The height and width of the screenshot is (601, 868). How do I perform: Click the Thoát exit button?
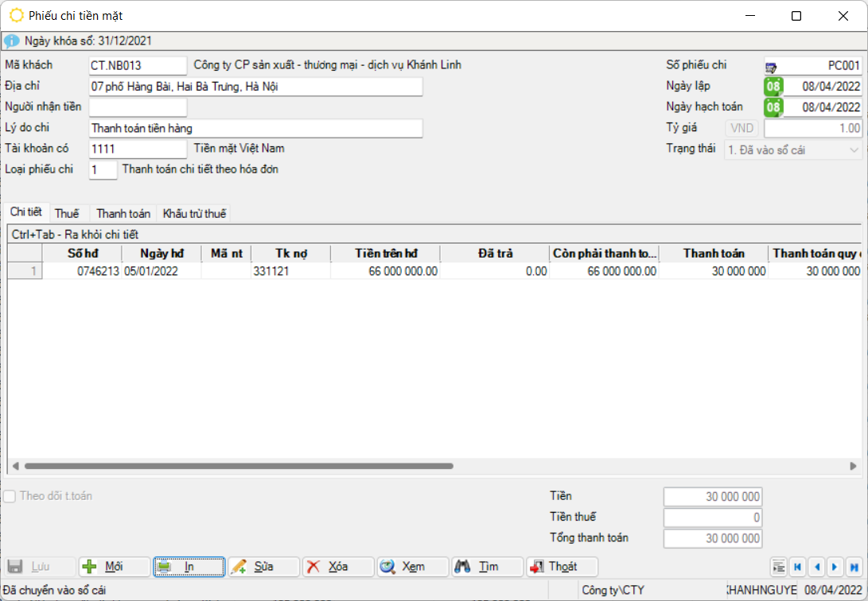click(x=561, y=567)
